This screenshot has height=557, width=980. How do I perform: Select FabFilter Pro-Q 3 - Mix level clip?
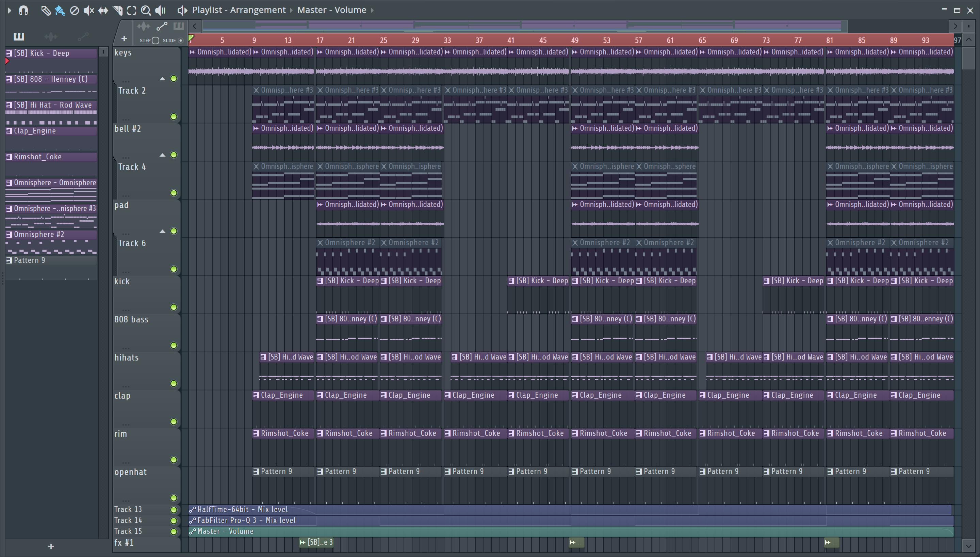[571, 520]
